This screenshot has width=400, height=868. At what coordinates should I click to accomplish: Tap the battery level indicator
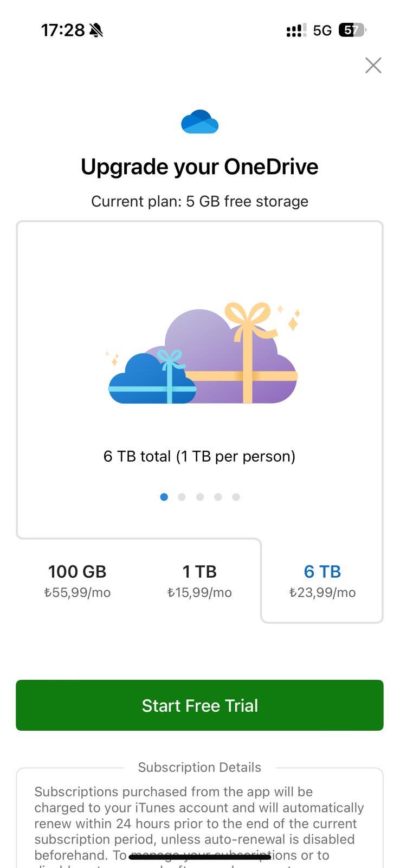tap(352, 30)
